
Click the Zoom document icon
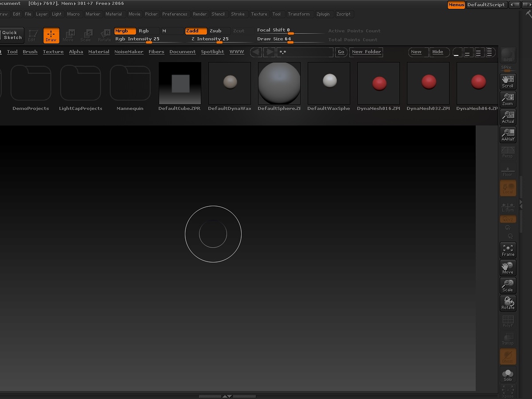[508, 99]
